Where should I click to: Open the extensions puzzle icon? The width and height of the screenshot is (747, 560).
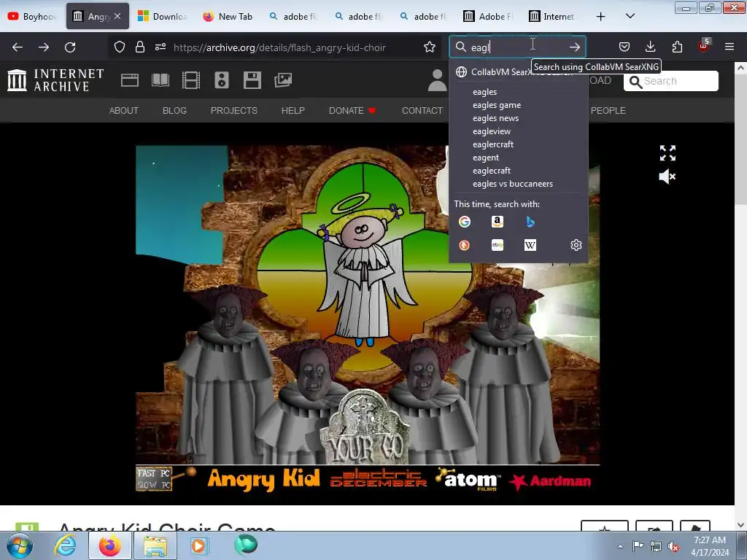(x=677, y=47)
